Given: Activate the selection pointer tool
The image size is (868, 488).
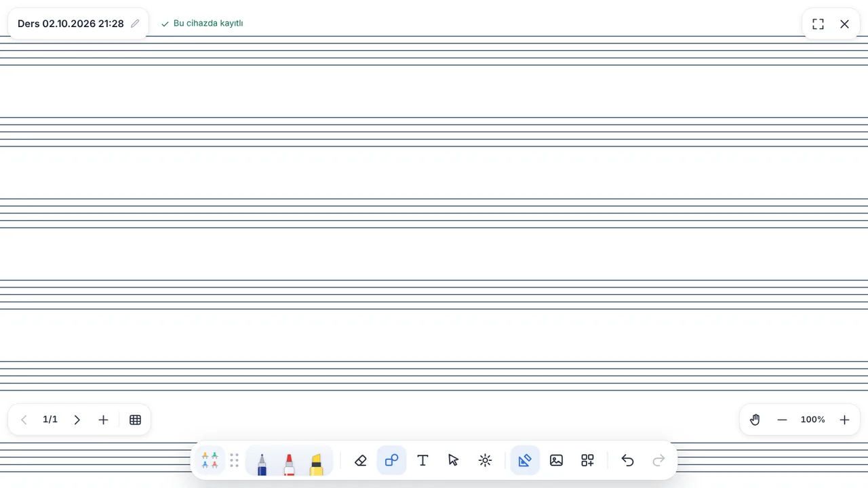Looking at the screenshot, I should pyautogui.click(x=454, y=460).
